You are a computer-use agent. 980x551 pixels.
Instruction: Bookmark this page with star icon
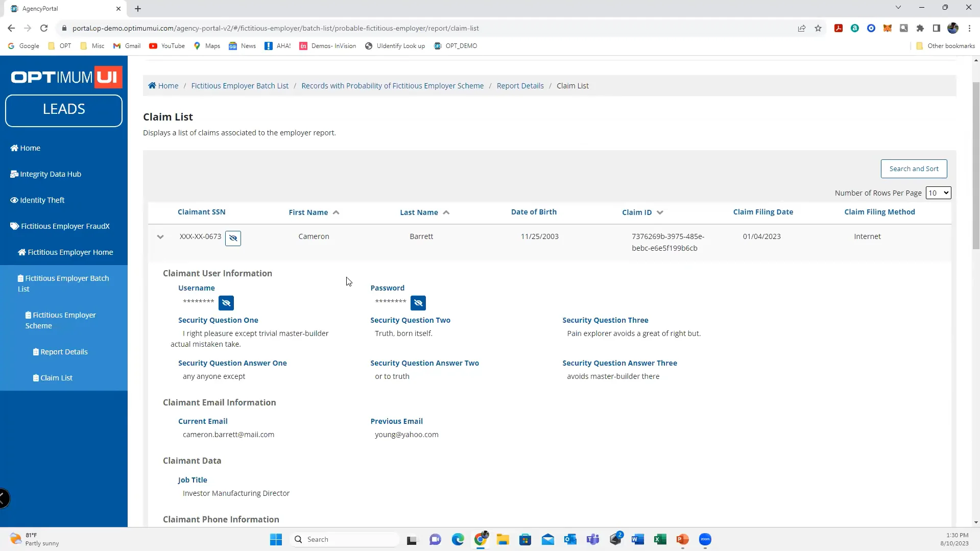pyautogui.click(x=818, y=28)
